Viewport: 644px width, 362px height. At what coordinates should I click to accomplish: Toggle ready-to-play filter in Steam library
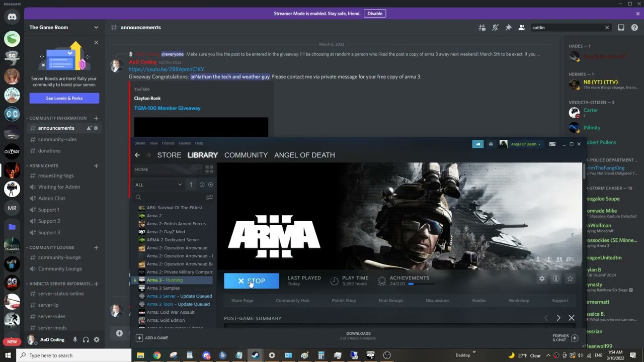click(210, 185)
